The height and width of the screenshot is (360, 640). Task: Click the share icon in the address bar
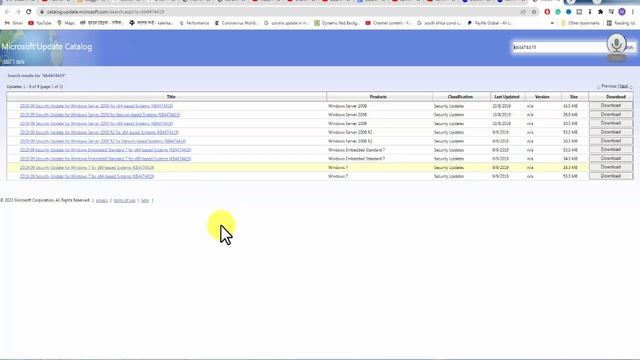coord(523,12)
